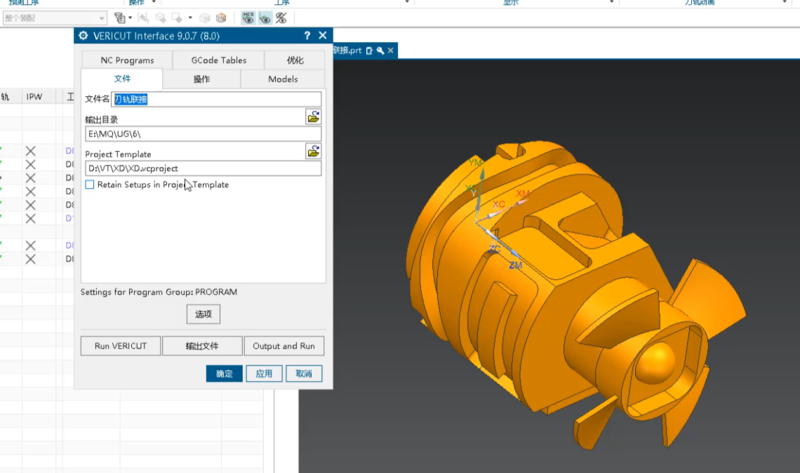
Task: Click the XM axis label in viewport
Action: pos(522,193)
